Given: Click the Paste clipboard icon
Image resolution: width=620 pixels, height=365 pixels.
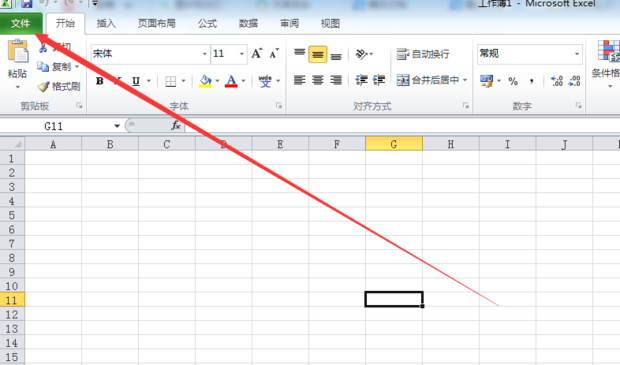Looking at the screenshot, I should coord(18,51).
